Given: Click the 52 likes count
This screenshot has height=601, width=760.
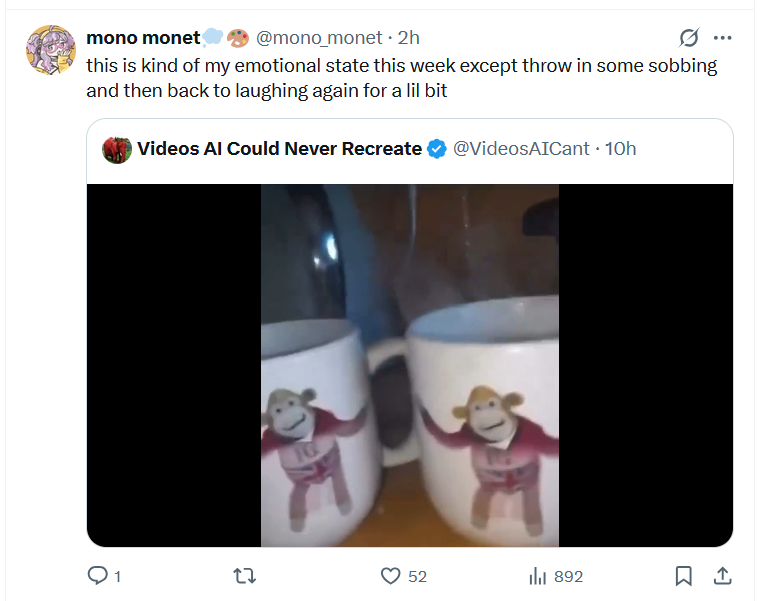Looking at the screenshot, I should point(417,576).
